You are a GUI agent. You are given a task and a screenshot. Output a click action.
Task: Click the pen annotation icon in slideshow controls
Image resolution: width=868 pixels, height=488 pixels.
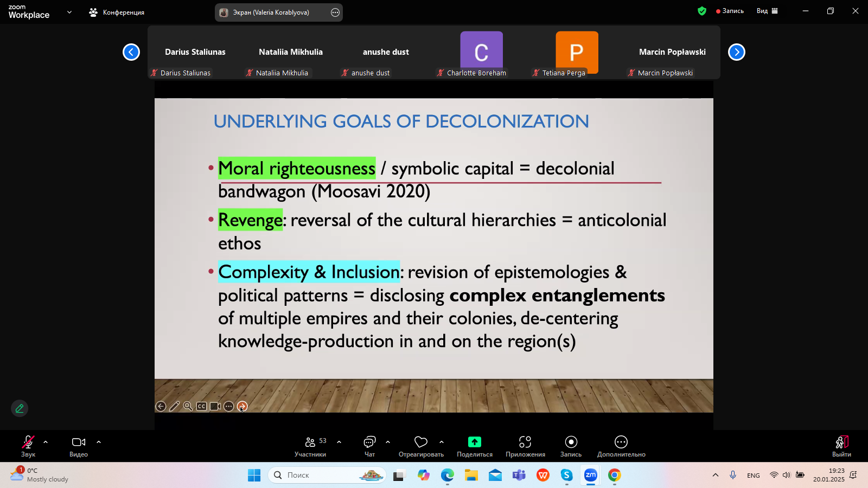pos(174,406)
